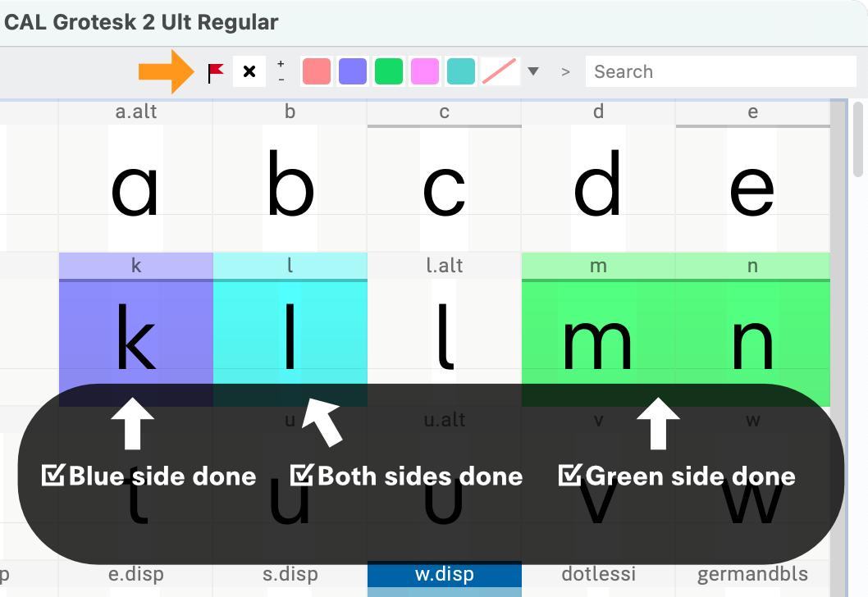The height and width of the screenshot is (597, 868).
Task: Select the red color swatch
Action: pos(317,71)
